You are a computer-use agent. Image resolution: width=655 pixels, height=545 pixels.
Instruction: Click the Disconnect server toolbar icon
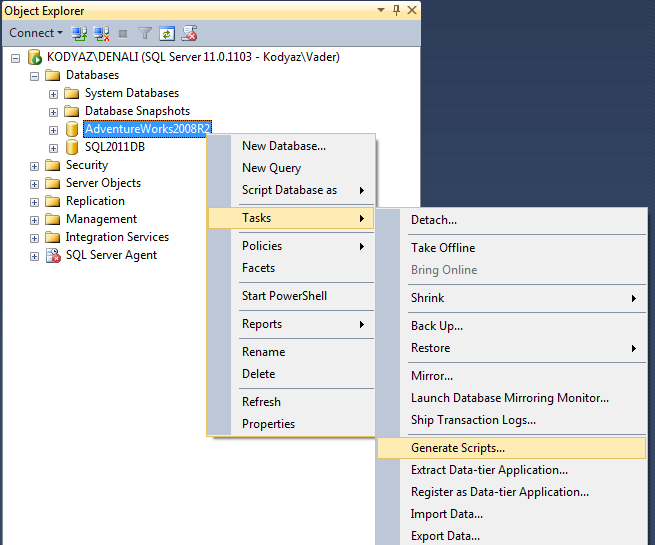102,33
